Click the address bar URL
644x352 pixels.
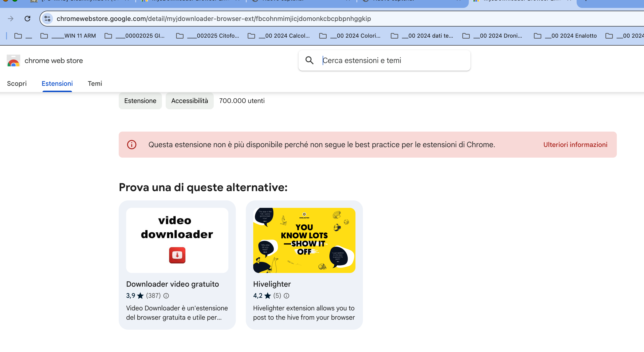[214, 19]
